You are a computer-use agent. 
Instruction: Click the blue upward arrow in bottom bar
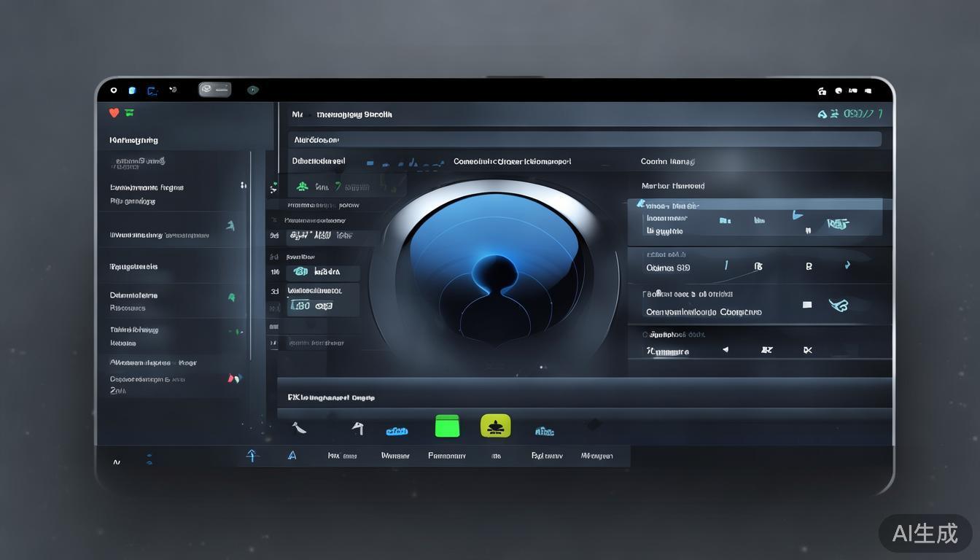(x=252, y=456)
